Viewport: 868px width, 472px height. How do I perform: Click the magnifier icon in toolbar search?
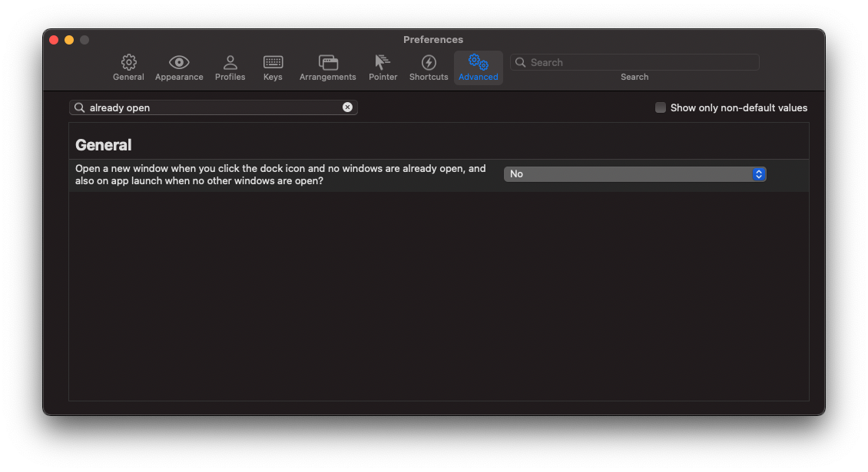tap(520, 62)
